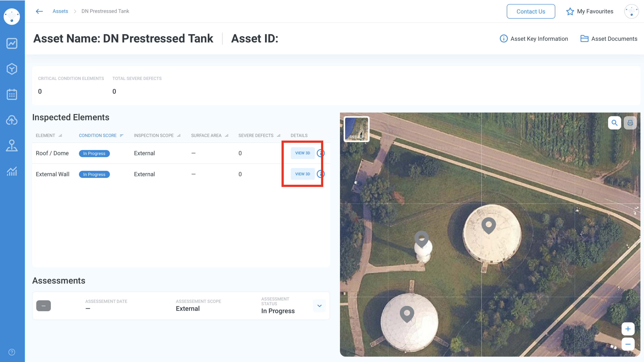Zoom in the map with plus button
Viewport: 644px width, 362px height.
pyautogui.click(x=628, y=329)
